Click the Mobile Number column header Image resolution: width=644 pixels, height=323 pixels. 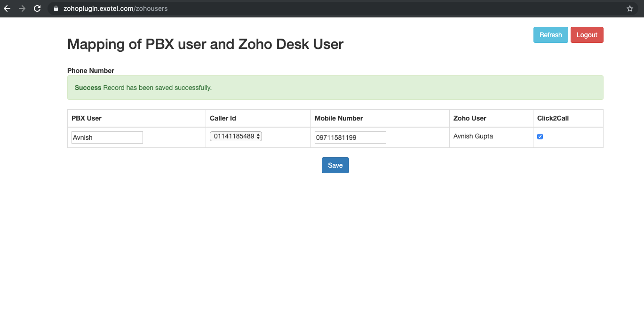[380, 118]
